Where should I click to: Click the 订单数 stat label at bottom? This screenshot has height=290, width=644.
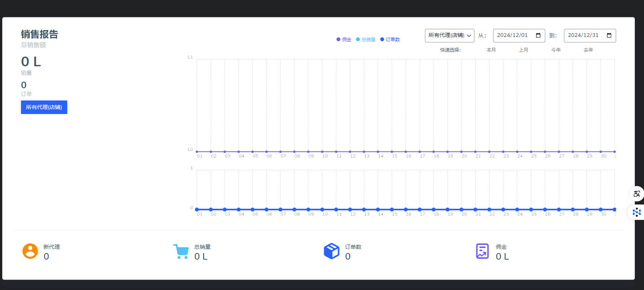(x=353, y=247)
